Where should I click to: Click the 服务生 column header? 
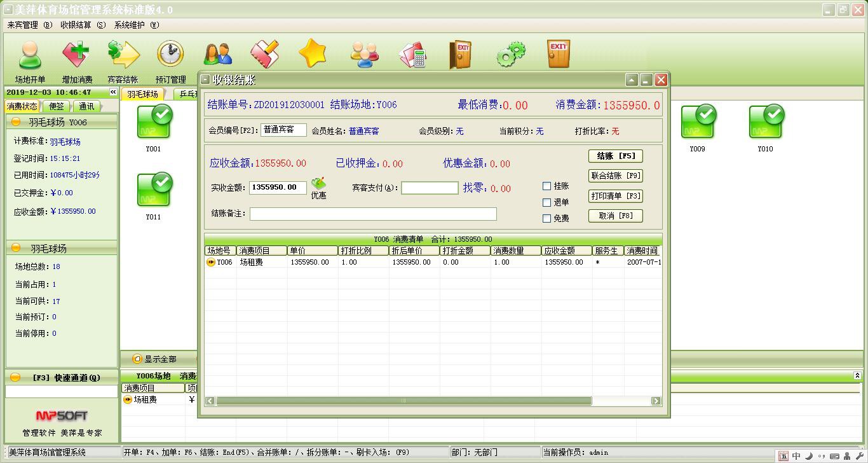[x=608, y=251]
